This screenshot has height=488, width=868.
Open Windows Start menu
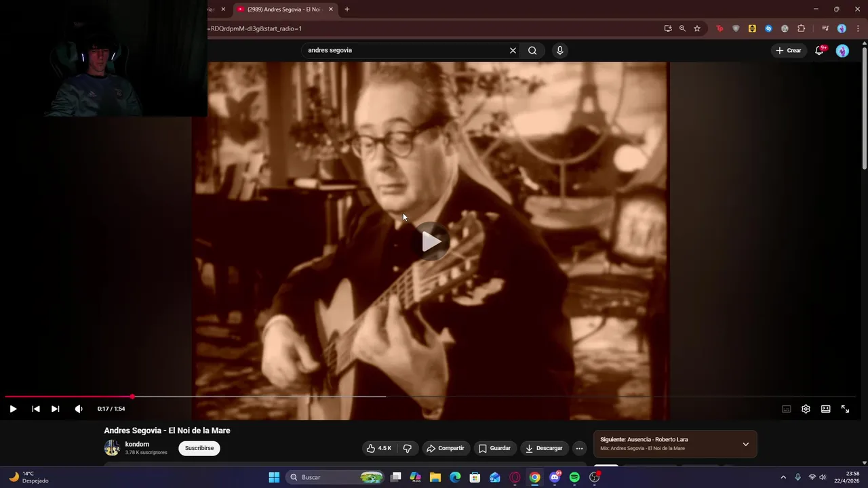pyautogui.click(x=274, y=477)
